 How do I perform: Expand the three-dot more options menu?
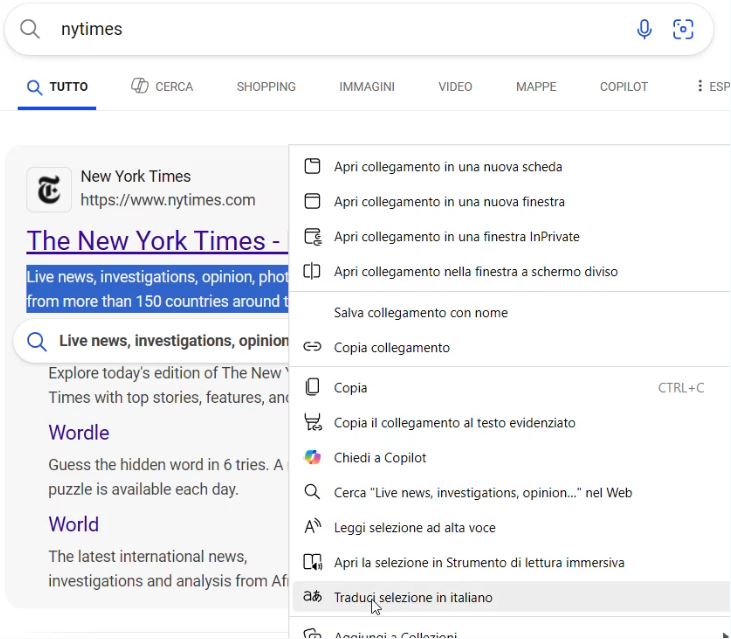(699, 86)
